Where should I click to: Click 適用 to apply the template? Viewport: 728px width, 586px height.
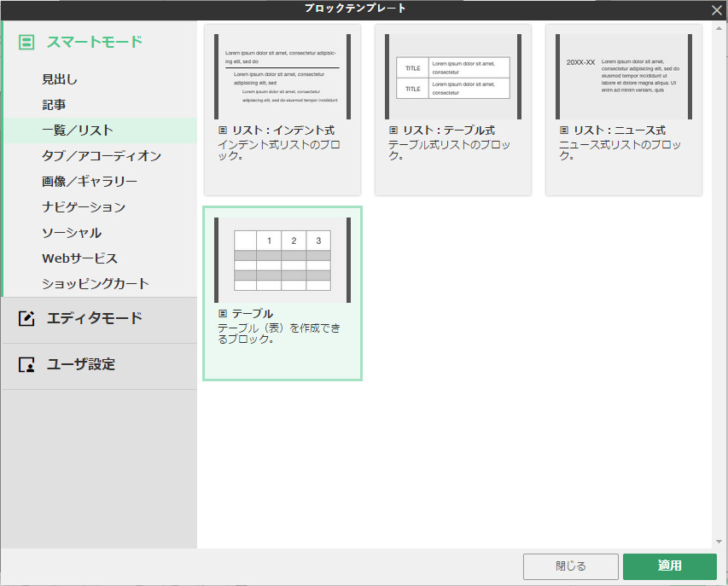(670, 566)
